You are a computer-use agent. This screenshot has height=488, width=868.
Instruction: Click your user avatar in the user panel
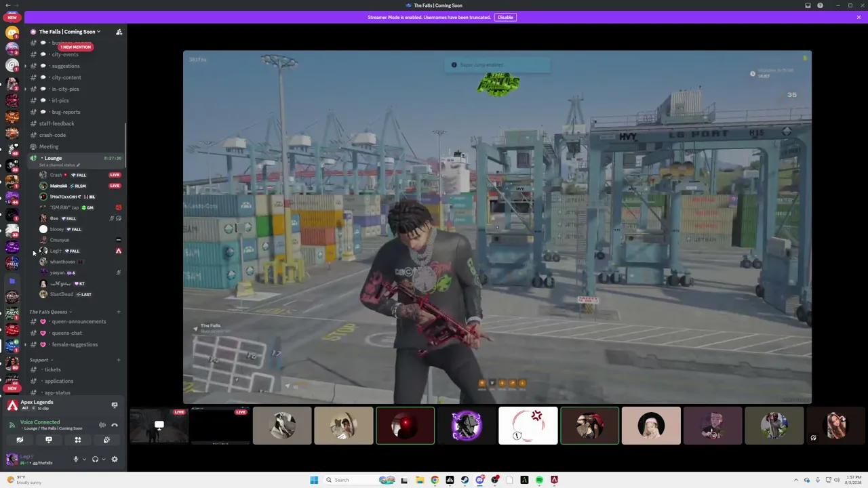tap(12, 460)
